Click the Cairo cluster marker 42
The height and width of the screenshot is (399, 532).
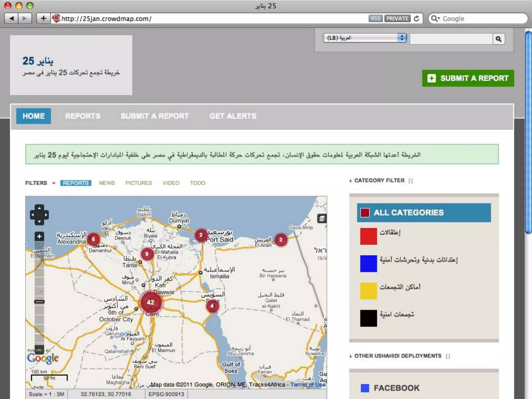point(151,302)
